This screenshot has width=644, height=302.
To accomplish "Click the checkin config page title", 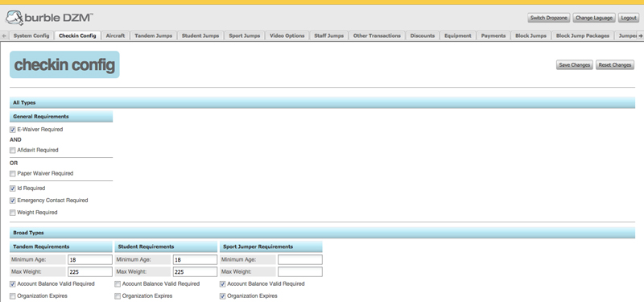I will 64,65.
